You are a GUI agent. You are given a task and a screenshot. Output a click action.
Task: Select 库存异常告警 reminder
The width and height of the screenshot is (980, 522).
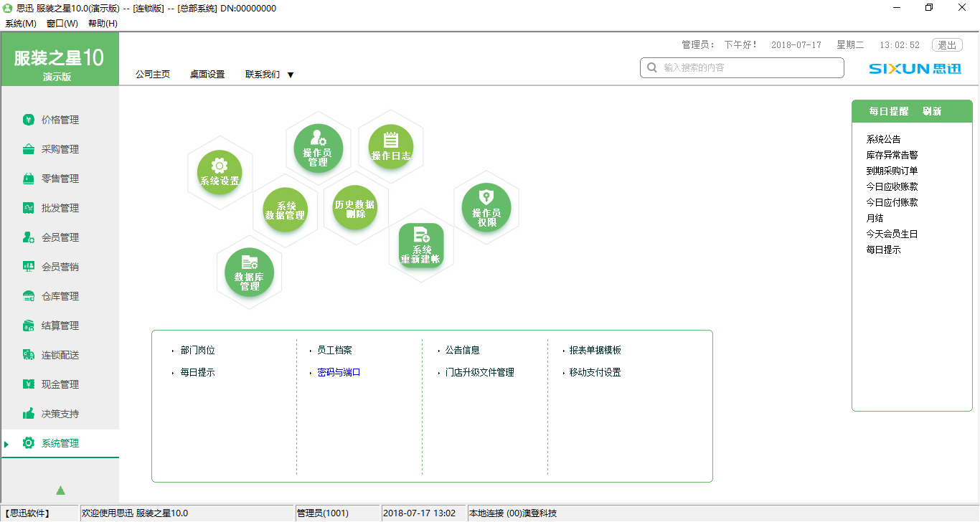click(x=892, y=155)
